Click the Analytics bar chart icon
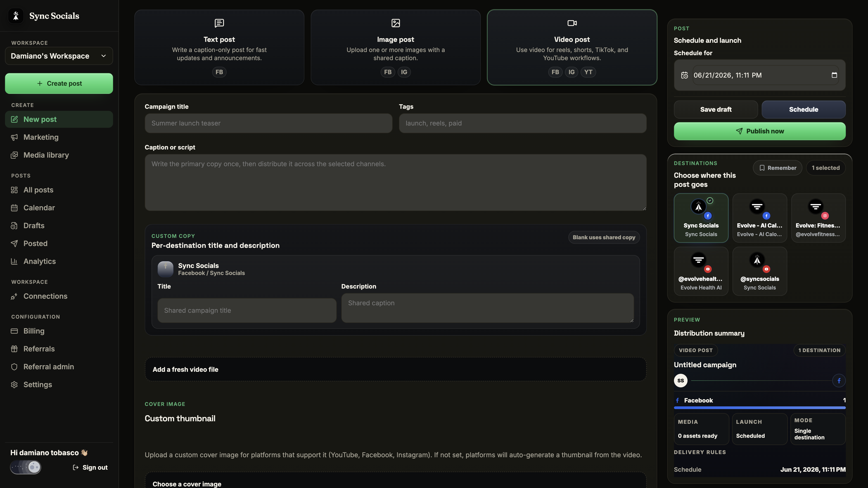 pyautogui.click(x=14, y=261)
